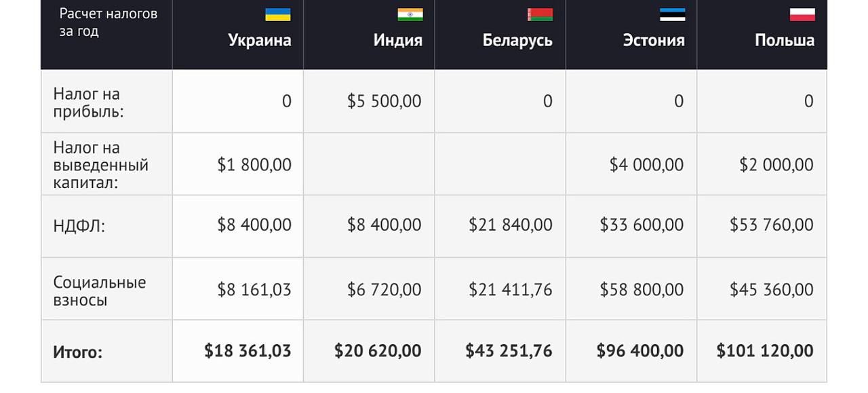Click the Ukraine flag icon
The width and height of the screenshot is (868, 393).
[x=277, y=14]
